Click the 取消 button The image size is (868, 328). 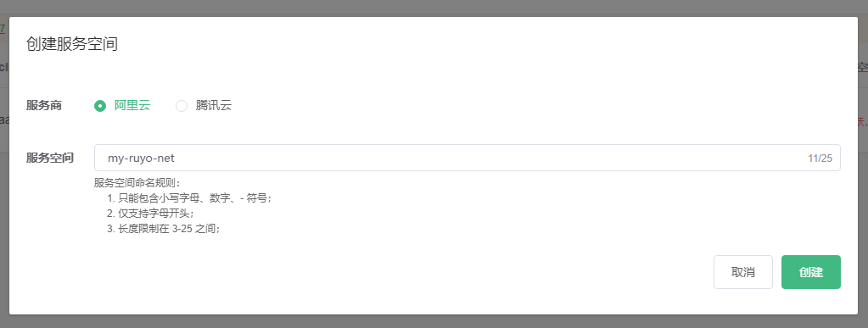(743, 272)
